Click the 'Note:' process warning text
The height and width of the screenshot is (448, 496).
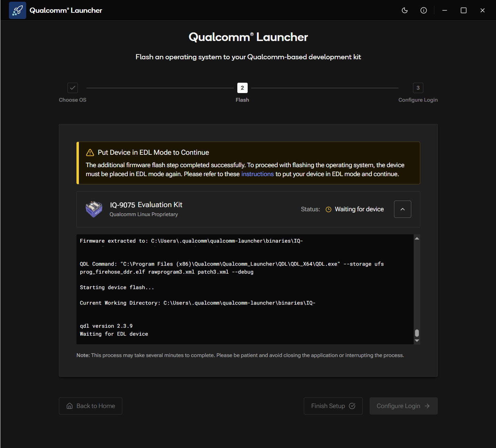[x=240, y=355]
